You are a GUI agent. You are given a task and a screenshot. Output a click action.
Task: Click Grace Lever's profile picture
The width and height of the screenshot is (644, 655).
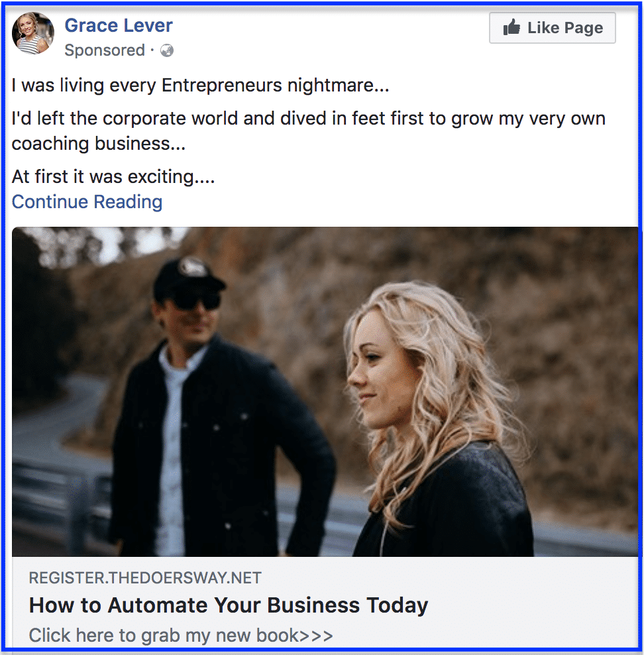(33, 33)
